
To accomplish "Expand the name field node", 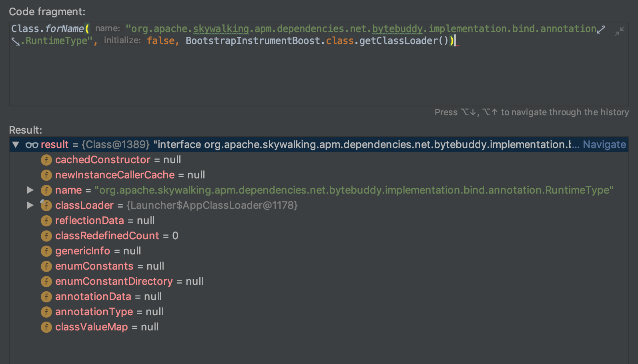I will pyautogui.click(x=30, y=190).
